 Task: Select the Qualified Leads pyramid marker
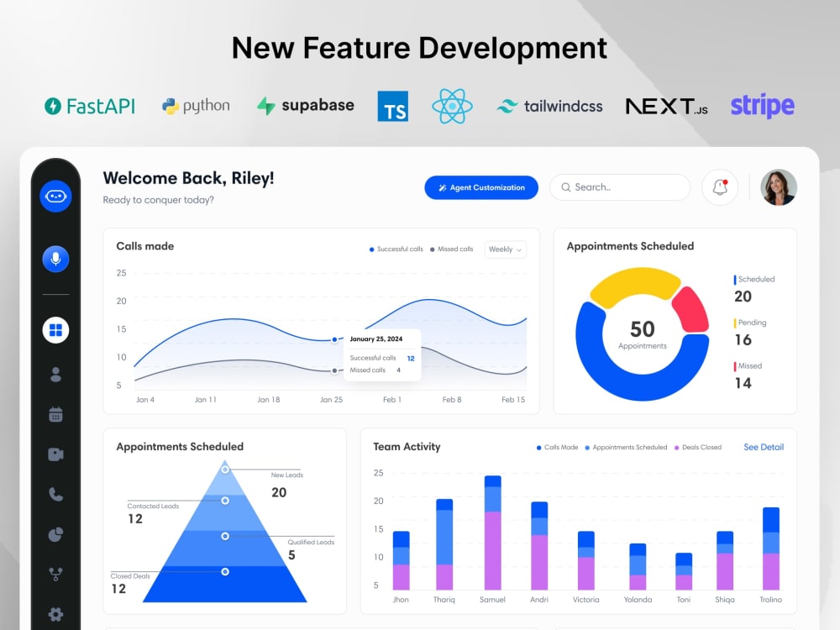coord(225,536)
